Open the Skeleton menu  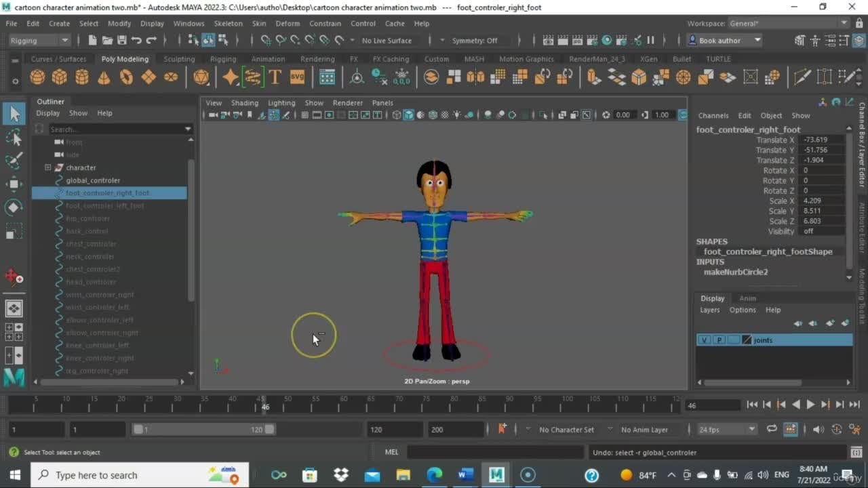point(228,23)
